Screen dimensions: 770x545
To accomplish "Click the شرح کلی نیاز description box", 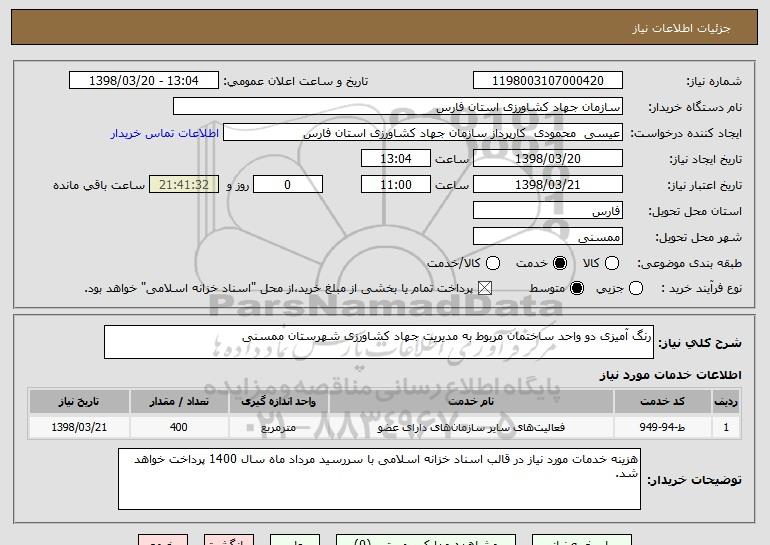I will (x=379, y=342).
